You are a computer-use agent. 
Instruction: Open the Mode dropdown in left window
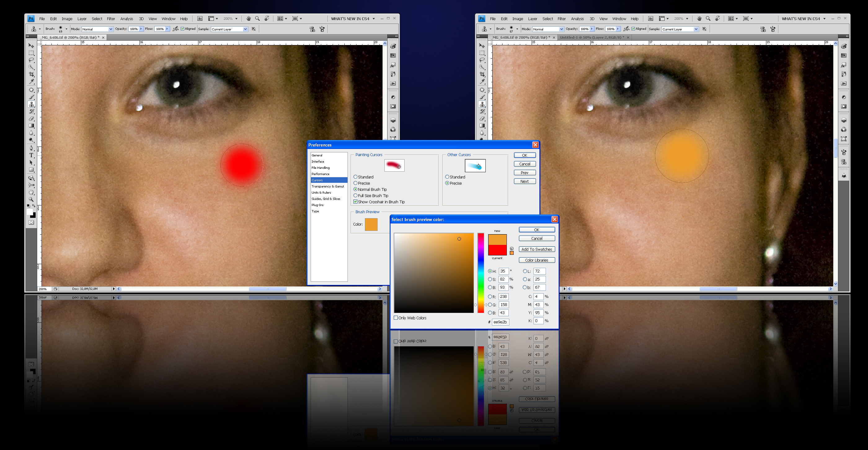[97, 29]
